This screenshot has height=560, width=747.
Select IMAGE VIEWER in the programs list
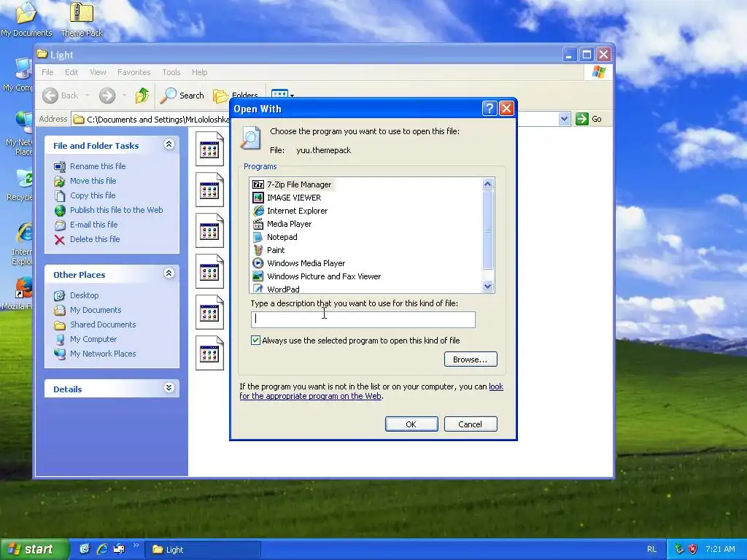click(x=287, y=198)
